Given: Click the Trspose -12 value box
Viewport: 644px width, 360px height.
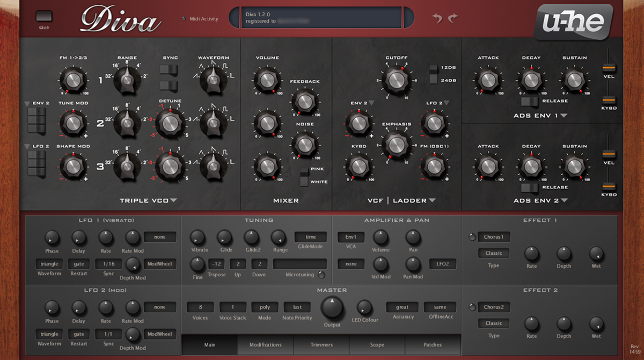Looking at the screenshot, I should point(217,264).
